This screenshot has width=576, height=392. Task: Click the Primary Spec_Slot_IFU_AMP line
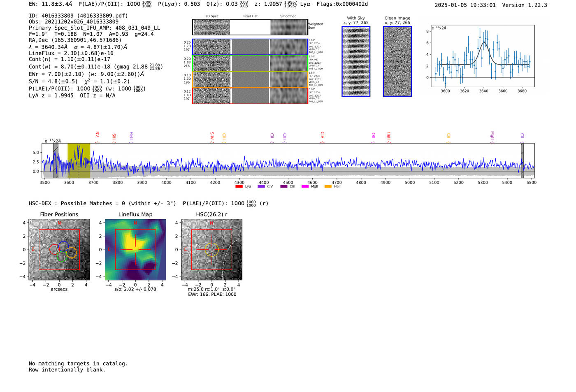coord(95,28)
